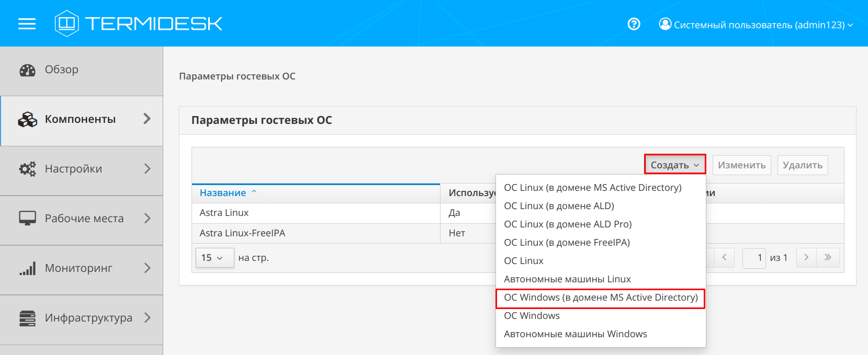Viewport: 868px width, 355px height.
Task: Open the Создать dropdown button
Action: [x=675, y=165]
